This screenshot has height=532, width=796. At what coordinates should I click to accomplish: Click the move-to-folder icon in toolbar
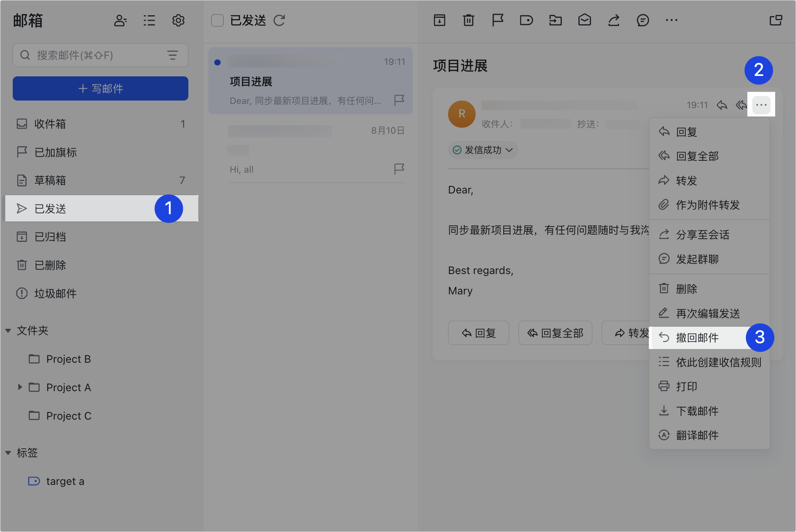pos(555,20)
